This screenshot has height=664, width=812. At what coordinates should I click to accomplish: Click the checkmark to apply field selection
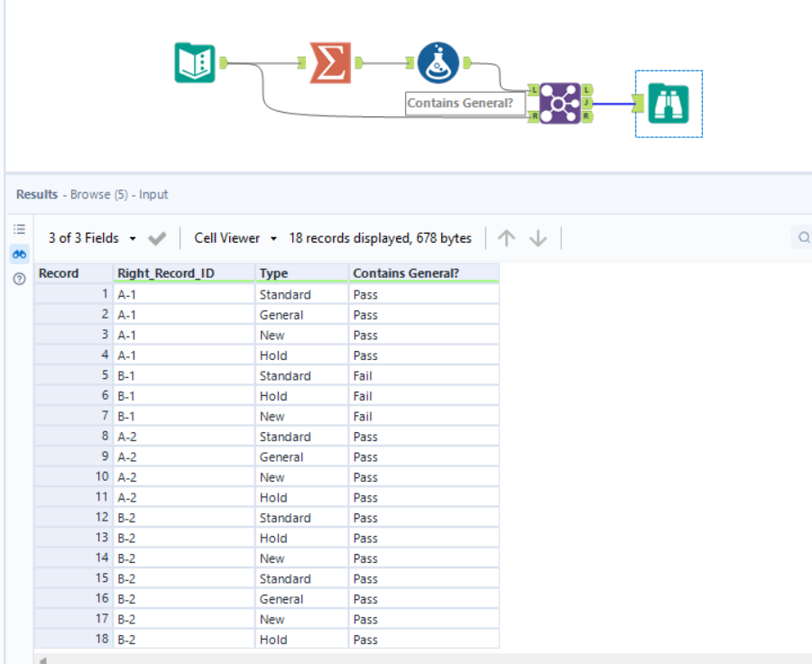click(x=156, y=237)
